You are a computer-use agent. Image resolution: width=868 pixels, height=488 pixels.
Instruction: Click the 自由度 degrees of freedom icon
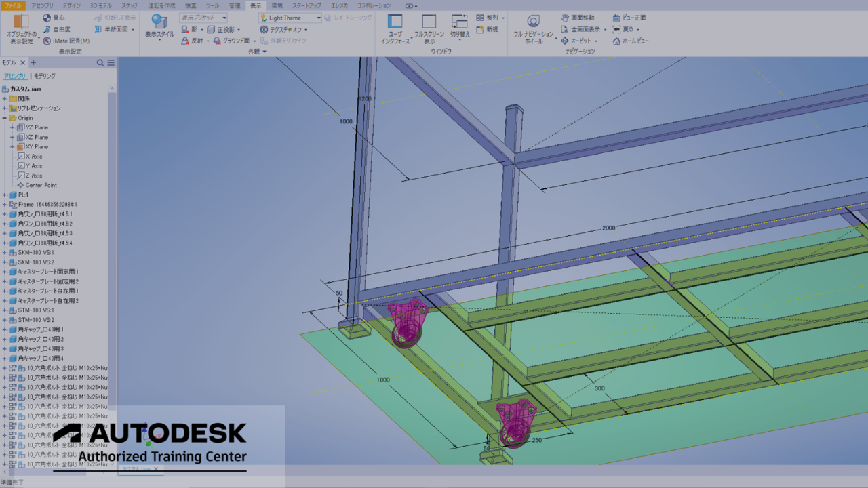coord(47,29)
